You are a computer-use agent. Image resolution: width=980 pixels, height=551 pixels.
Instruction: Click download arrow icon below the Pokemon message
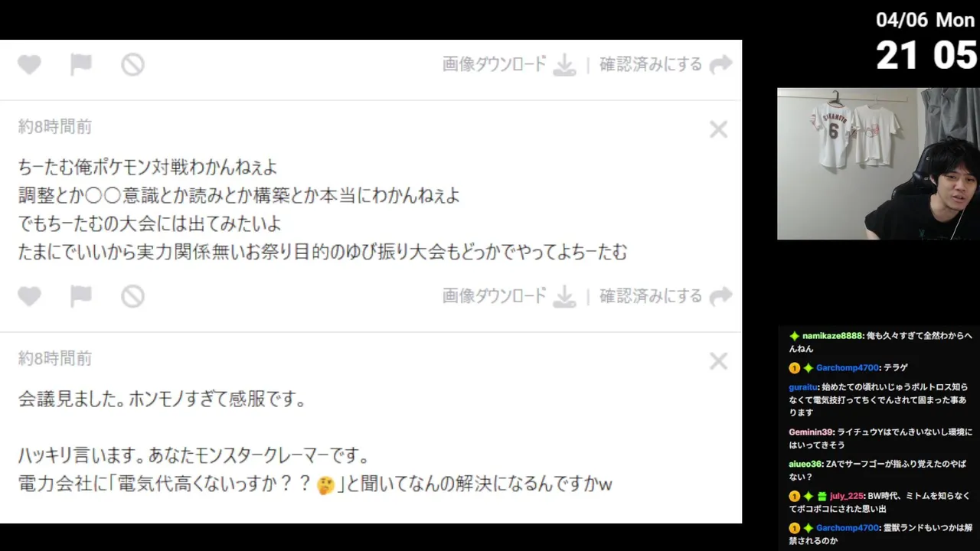pos(564,296)
